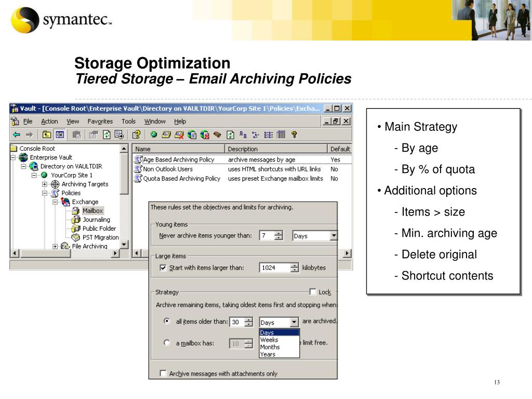Collapse the Policies tree node

coord(45,193)
